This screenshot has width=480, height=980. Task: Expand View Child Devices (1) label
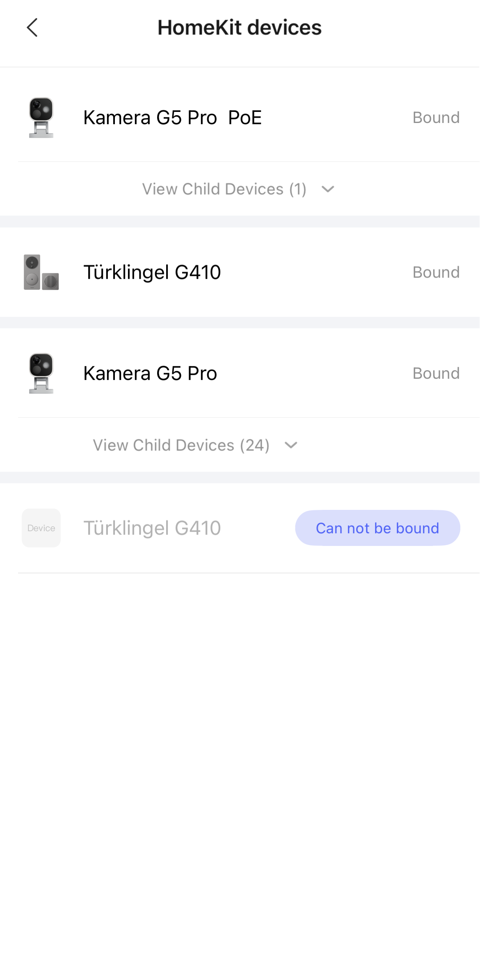[224, 189]
